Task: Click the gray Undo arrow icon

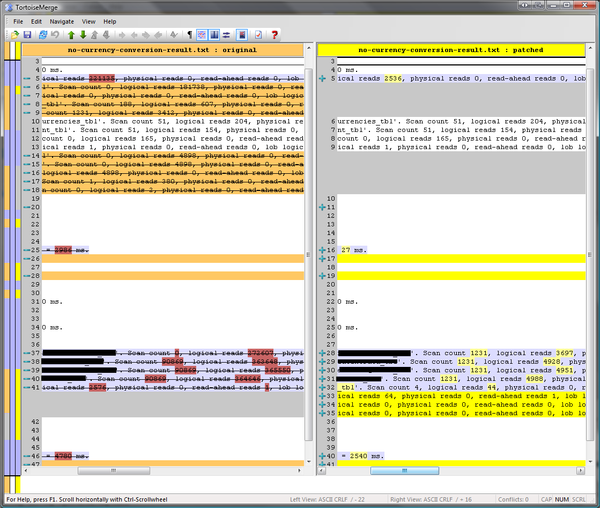Action: point(55,35)
